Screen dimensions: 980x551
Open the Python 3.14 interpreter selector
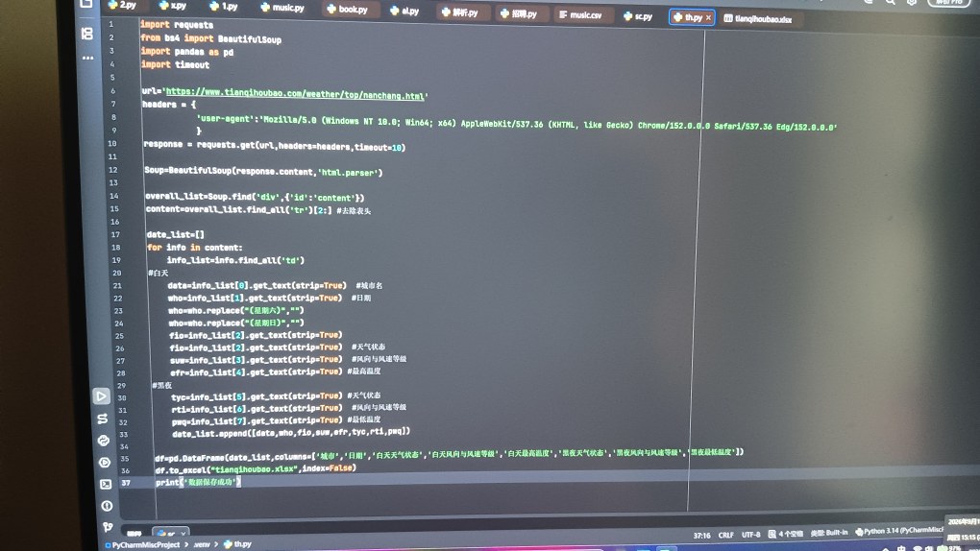(x=898, y=531)
